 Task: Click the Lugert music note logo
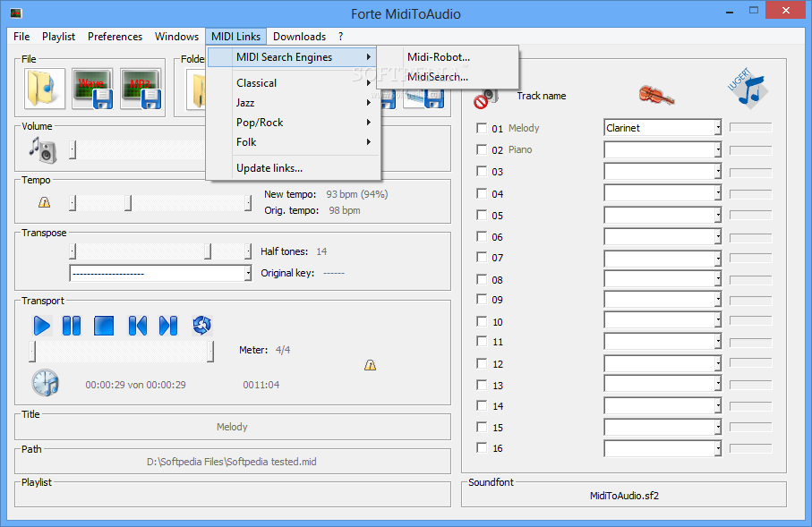pos(748,89)
